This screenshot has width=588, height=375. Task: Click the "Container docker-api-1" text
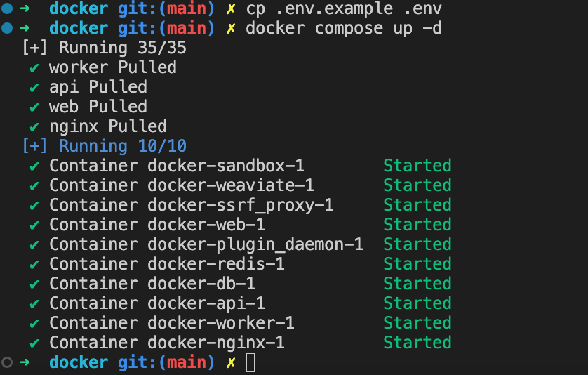[156, 304]
